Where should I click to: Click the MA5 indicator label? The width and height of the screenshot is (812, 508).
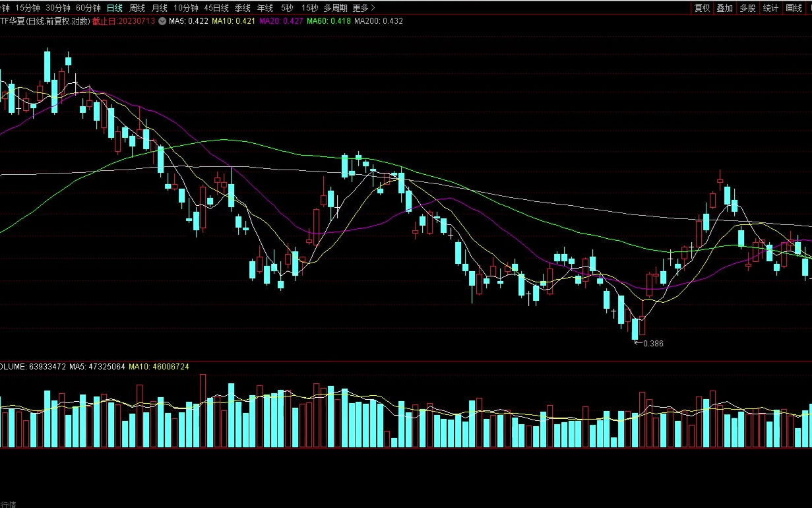(189, 21)
